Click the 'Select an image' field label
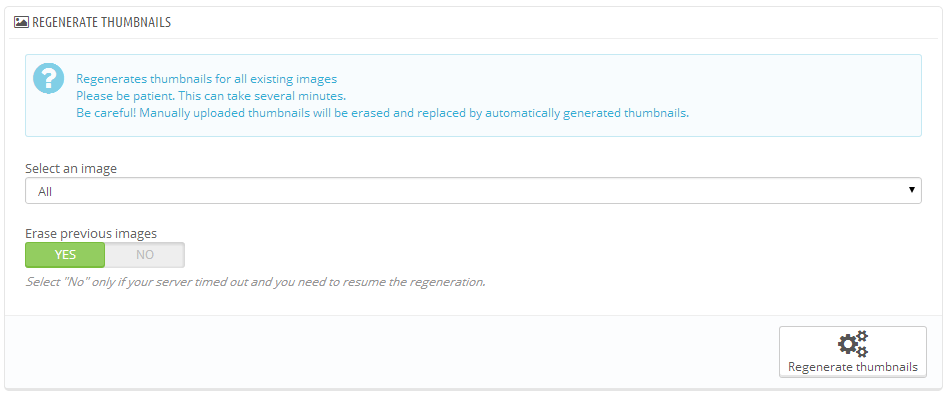The width and height of the screenshot is (948, 396). [x=71, y=169]
